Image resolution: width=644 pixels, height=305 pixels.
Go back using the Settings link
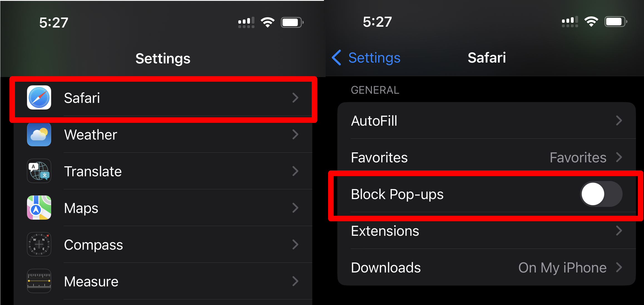pos(374,58)
